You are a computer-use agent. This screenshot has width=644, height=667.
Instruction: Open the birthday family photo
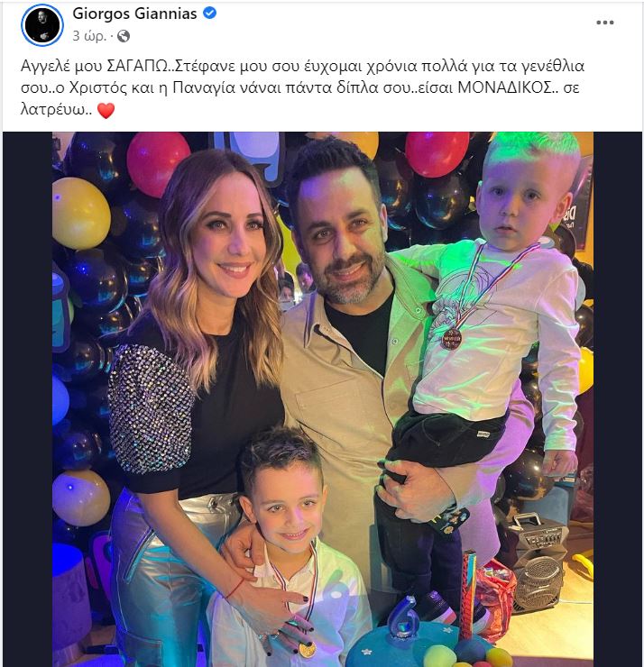tap(323, 399)
